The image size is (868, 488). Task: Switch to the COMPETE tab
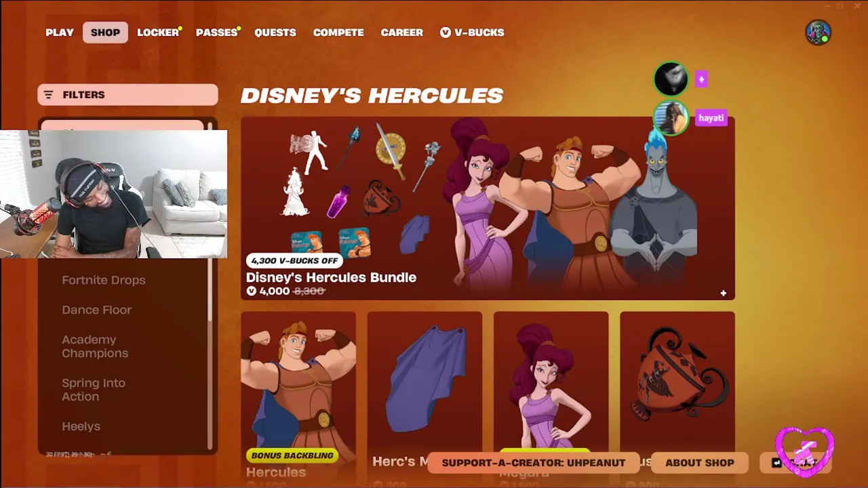tap(338, 33)
